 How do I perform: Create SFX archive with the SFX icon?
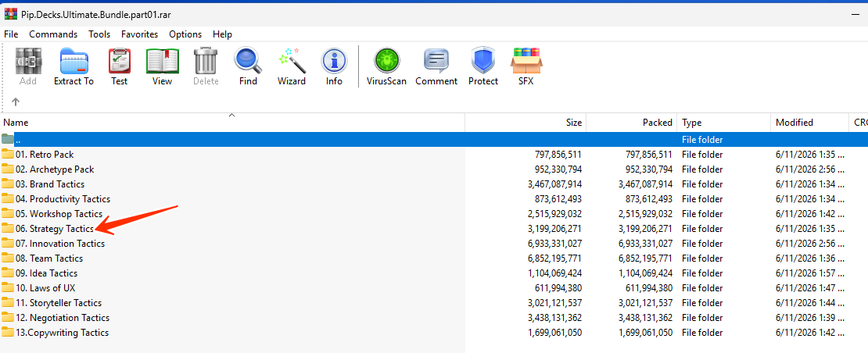pos(526,61)
